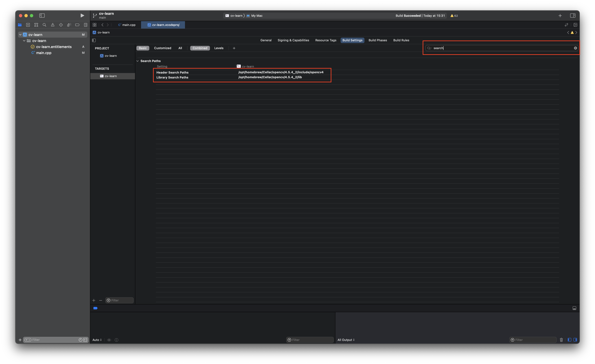
Task: Open the Source Control navigator
Action: pos(28,25)
